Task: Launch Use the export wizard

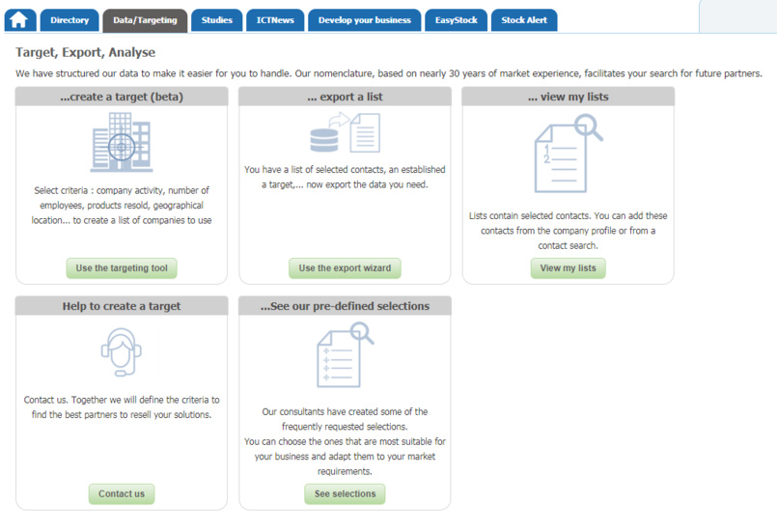Action: pos(345,268)
